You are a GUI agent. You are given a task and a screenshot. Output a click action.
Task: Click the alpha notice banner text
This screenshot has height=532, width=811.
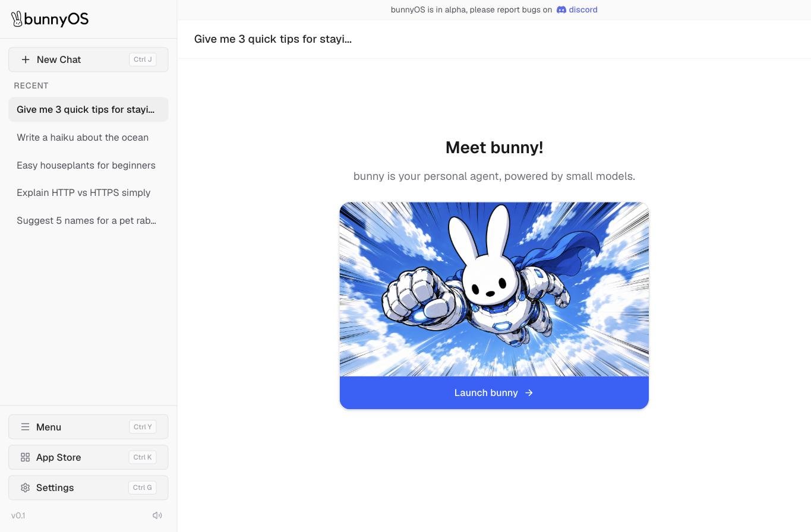point(471,9)
